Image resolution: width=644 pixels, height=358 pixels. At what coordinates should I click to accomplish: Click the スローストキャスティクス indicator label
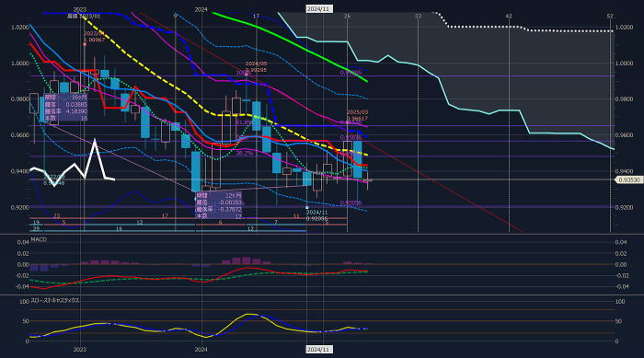pos(55,300)
